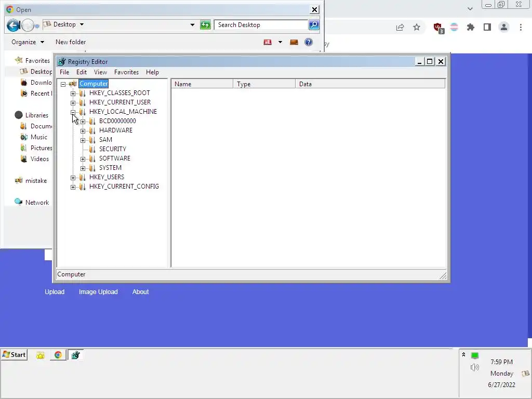Open the Chrome profile avatar
The image size is (532, 399).
(x=504, y=27)
